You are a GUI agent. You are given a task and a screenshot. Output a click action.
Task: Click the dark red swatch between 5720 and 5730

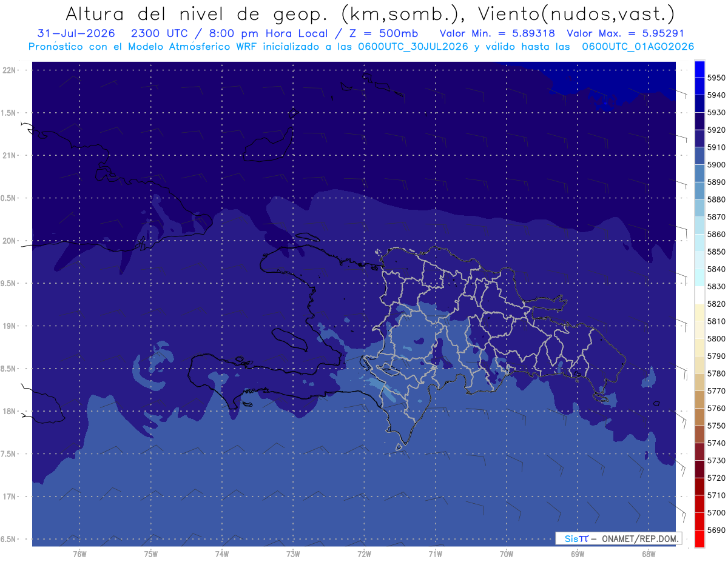coord(699,469)
